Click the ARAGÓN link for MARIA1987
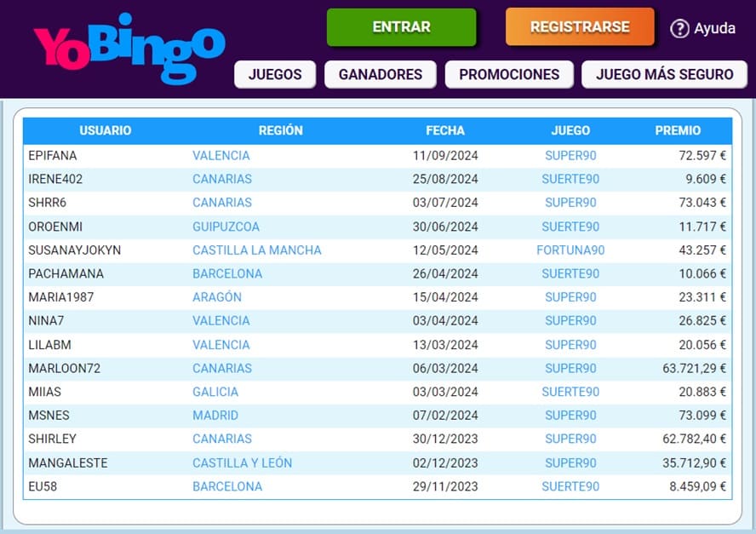This screenshot has width=756, height=534. pyautogui.click(x=219, y=297)
